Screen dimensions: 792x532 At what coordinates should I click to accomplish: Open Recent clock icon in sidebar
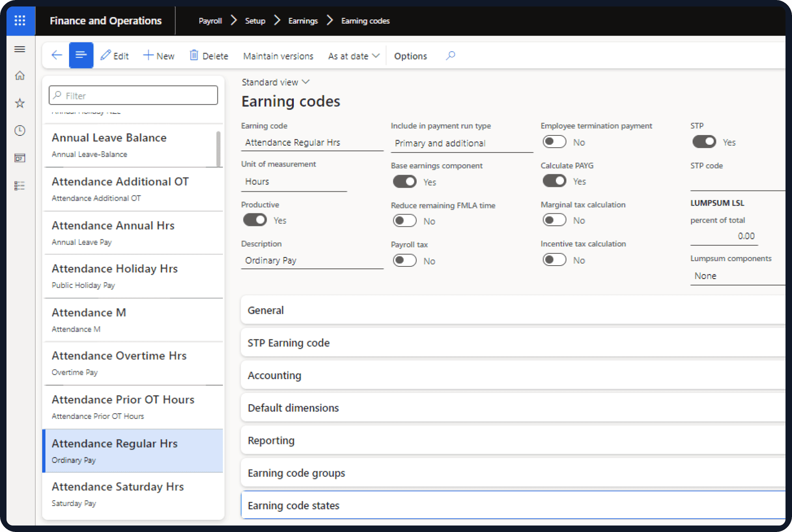click(x=20, y=131)
